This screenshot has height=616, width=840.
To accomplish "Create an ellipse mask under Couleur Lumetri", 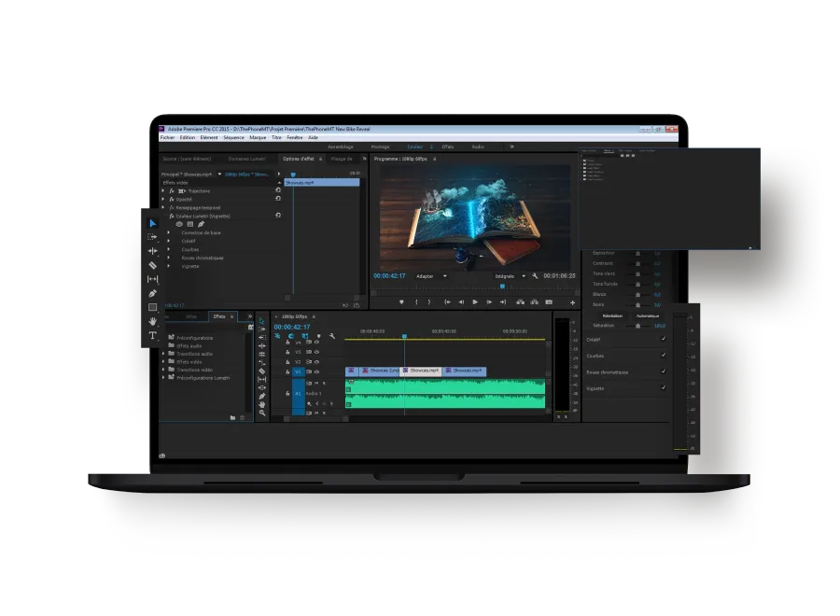I will coord(179,224).
